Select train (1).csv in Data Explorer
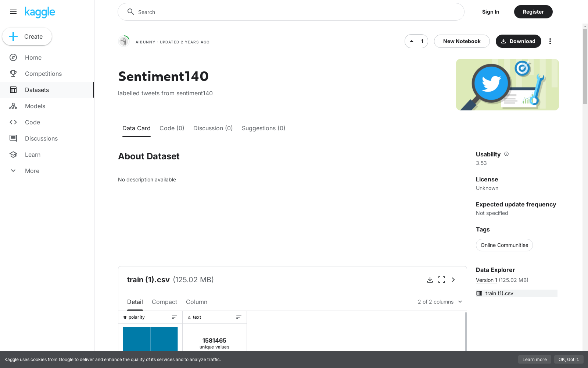Image resolution: width=588 pixels, height=368 pixels. click(x=517, y=293)
